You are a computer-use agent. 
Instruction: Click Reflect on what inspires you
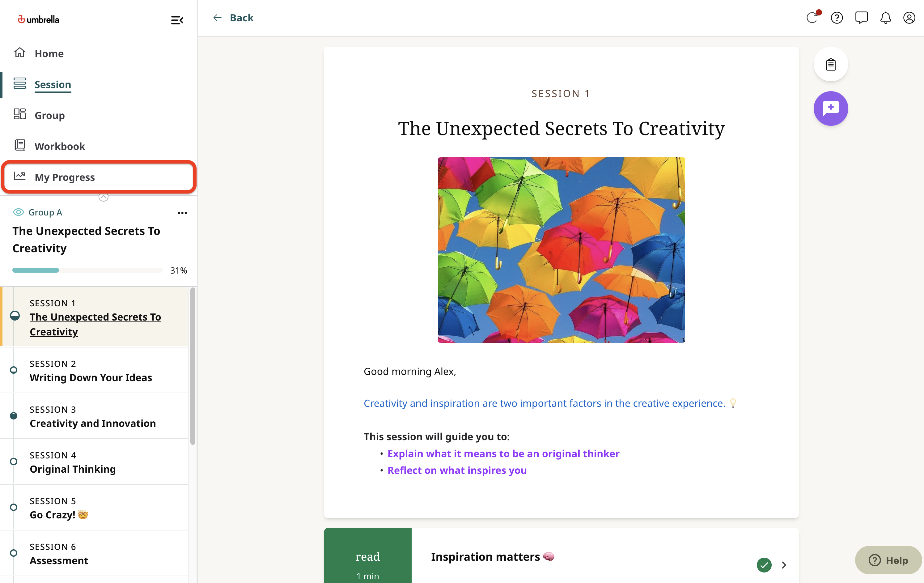[x=457, y=470]
